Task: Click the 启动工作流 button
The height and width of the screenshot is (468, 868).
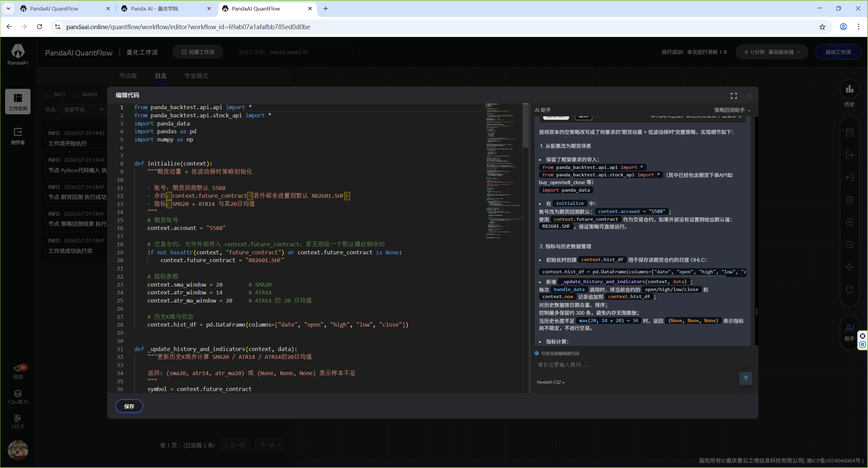Action: 838,52
